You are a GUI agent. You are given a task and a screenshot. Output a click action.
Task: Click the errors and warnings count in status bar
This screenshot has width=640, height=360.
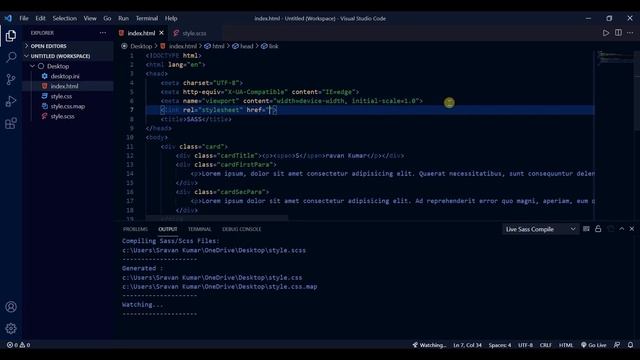point(18,345)
